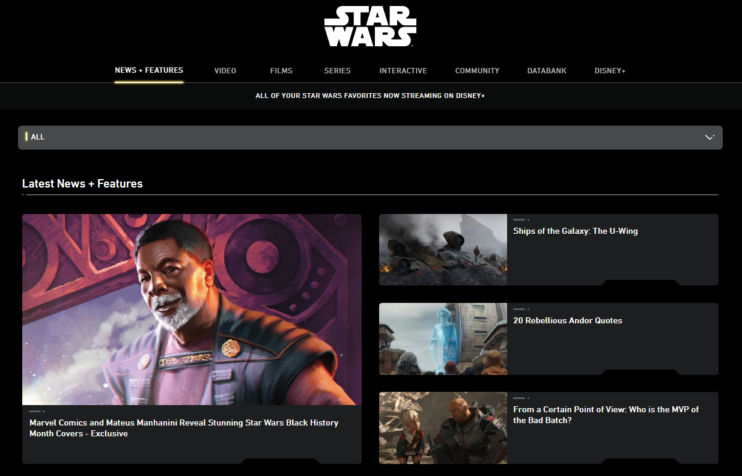This screenshot has width=742, height=476.
Task: Open Ships of the Galaxy: The U-Wing
Action: coord(575,231)
